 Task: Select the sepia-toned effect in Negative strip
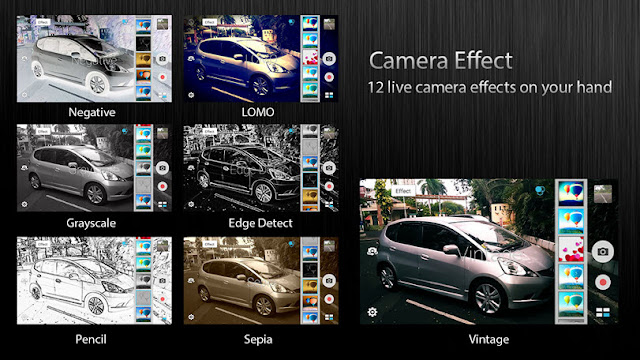pyautogui.click(x=144, y=59)
